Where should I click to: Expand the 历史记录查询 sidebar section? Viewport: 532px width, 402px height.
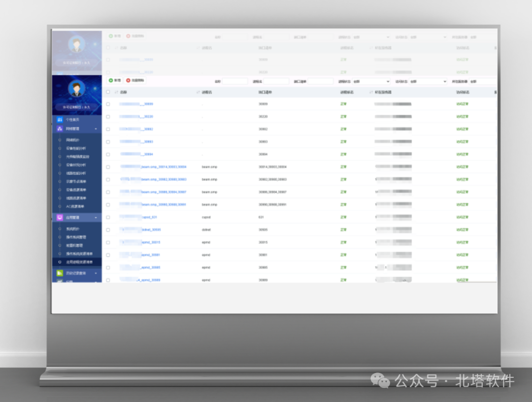(x=96, y=273)
